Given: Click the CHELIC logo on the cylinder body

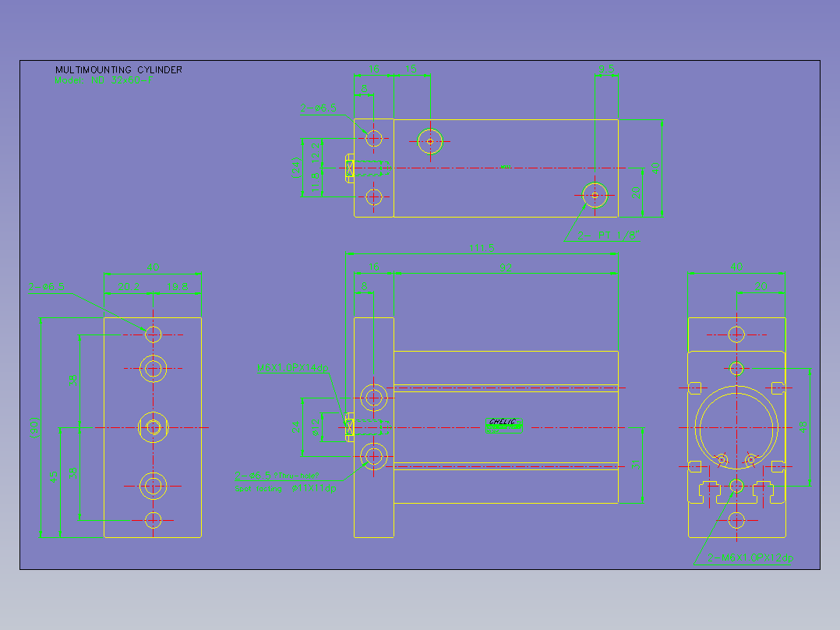Looking at the screenshot, I should click(503, 425).
